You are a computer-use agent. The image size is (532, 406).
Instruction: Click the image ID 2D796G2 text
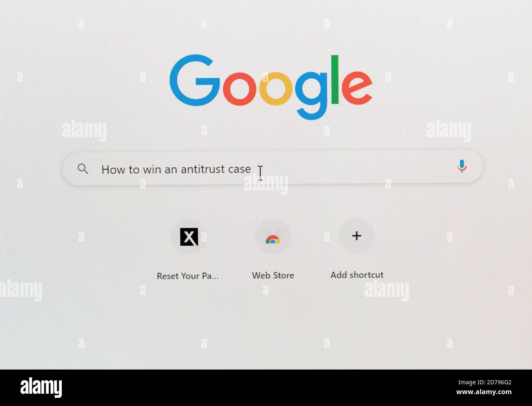pos(495,383)
